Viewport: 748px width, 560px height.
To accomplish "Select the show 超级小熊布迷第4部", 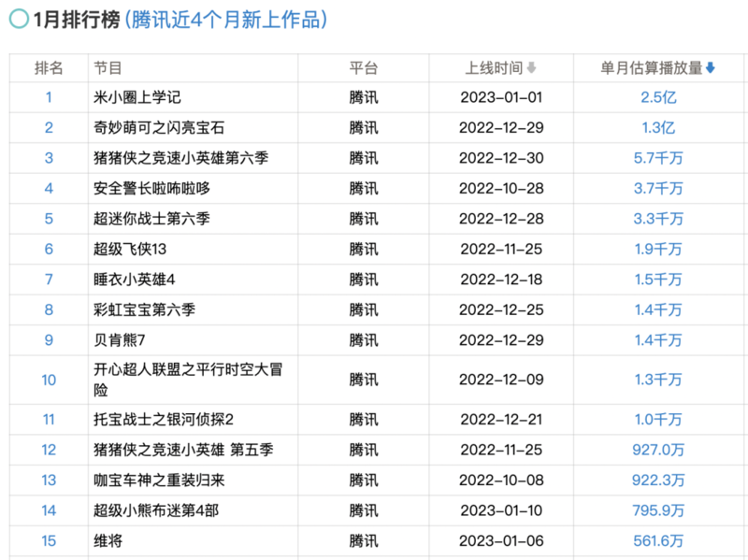I will [x=156, y=510].
